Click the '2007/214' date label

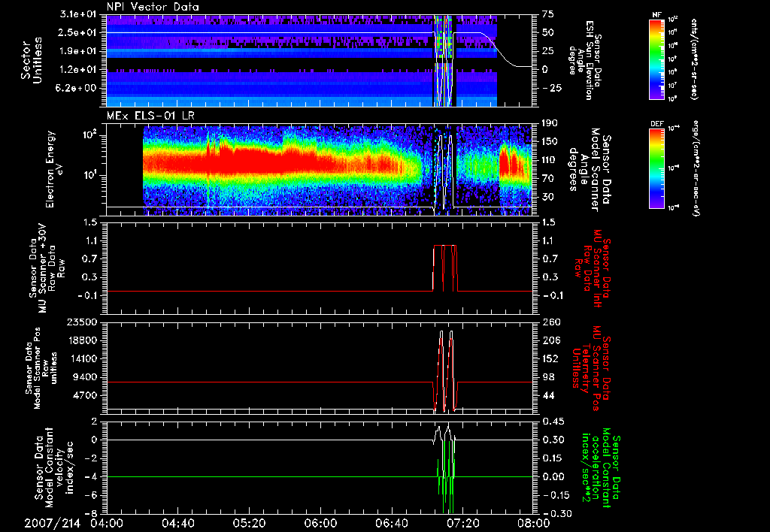tap(53, 523)
